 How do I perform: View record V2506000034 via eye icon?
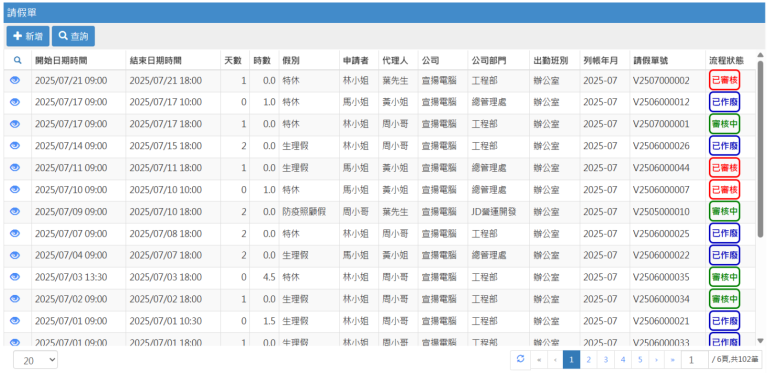[15, 299]
